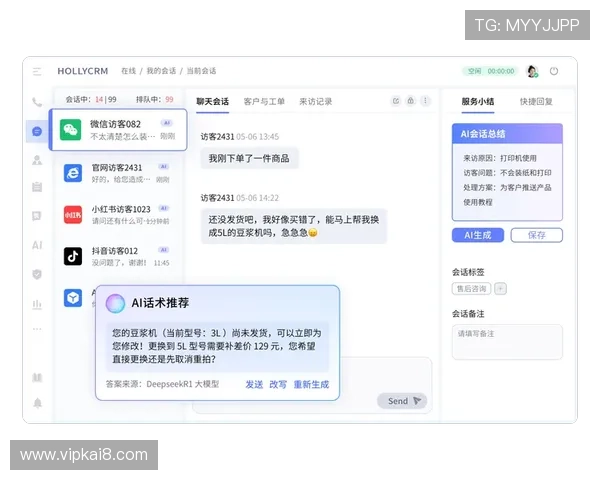Viewport: 600px width, 480px height.
Task: Add a session tag with plus icon
Action: [x=500, y=289]
